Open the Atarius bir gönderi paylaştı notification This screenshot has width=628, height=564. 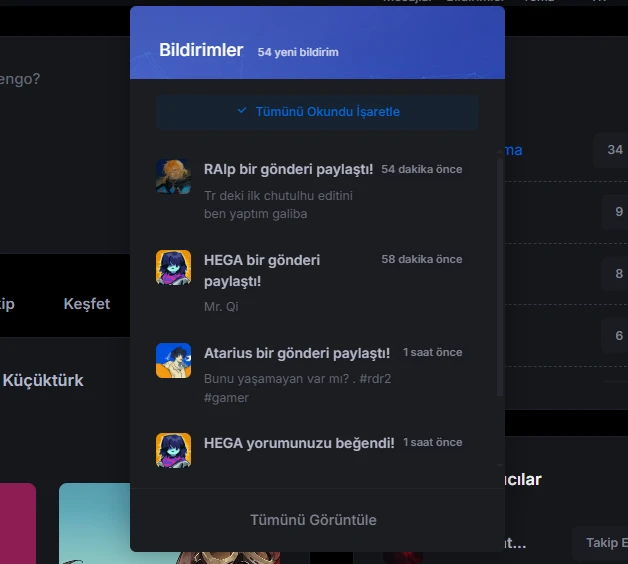(296, 353)
